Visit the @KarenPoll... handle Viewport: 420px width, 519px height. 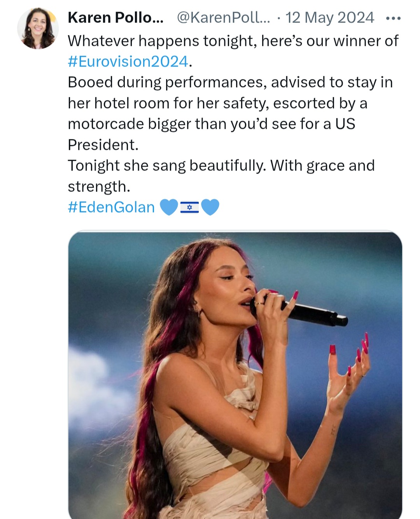coord(223,18)
